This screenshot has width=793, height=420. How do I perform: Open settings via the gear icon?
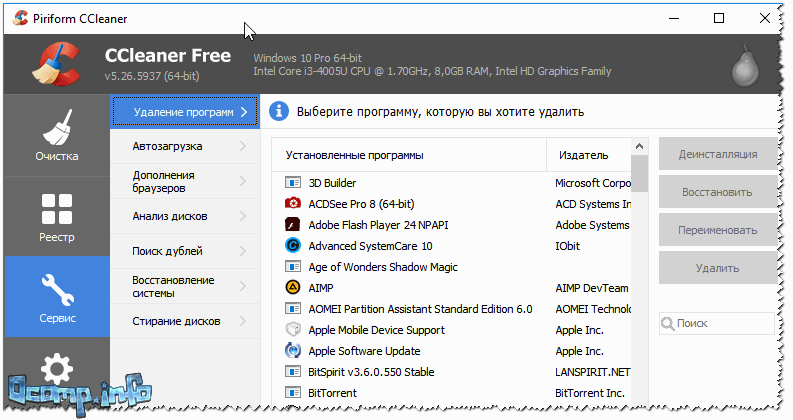[x=57, y=368]
